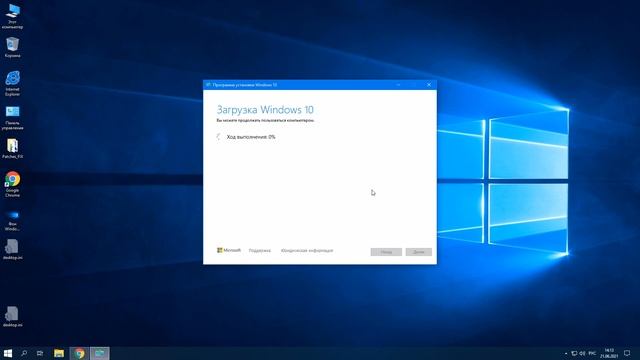Select the Patches_FIX archive on desktop

point(12,149)
